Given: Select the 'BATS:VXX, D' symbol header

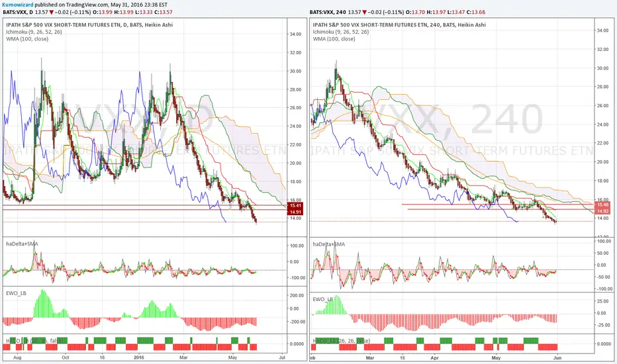Looking at the screenshot, I should tap(18, 12).
